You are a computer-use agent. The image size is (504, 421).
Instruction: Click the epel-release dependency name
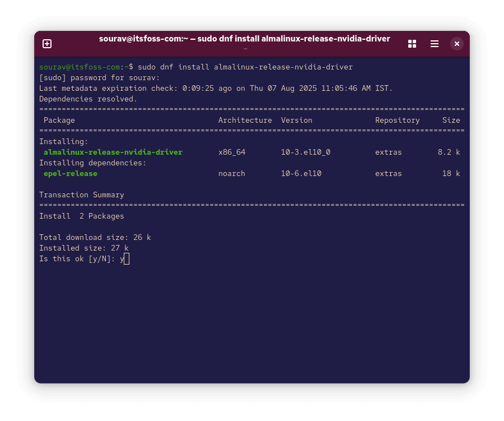coord(71,173)
